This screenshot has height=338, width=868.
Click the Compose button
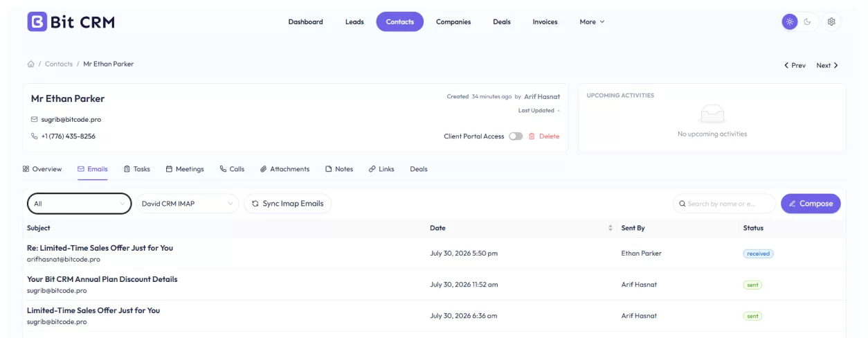(811, 204)
